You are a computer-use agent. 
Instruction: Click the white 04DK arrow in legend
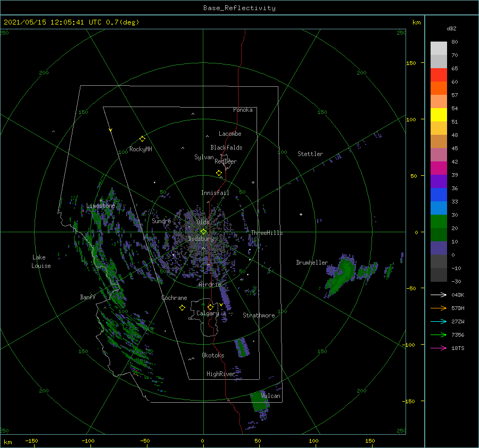[x=439, y=295]
